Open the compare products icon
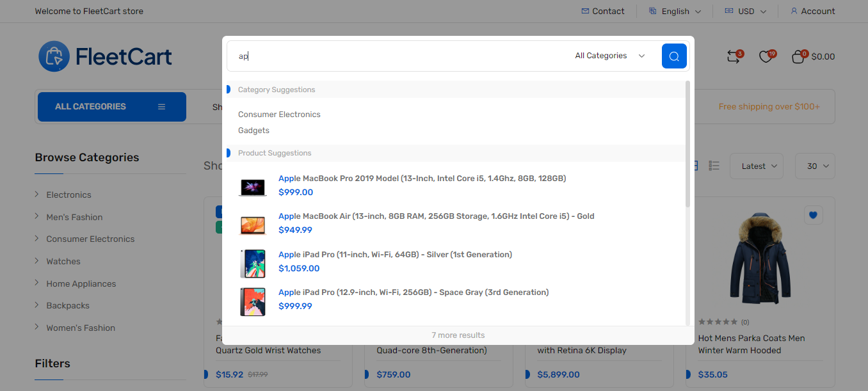Screen dimensions: 868x391 tap(734, 56)
